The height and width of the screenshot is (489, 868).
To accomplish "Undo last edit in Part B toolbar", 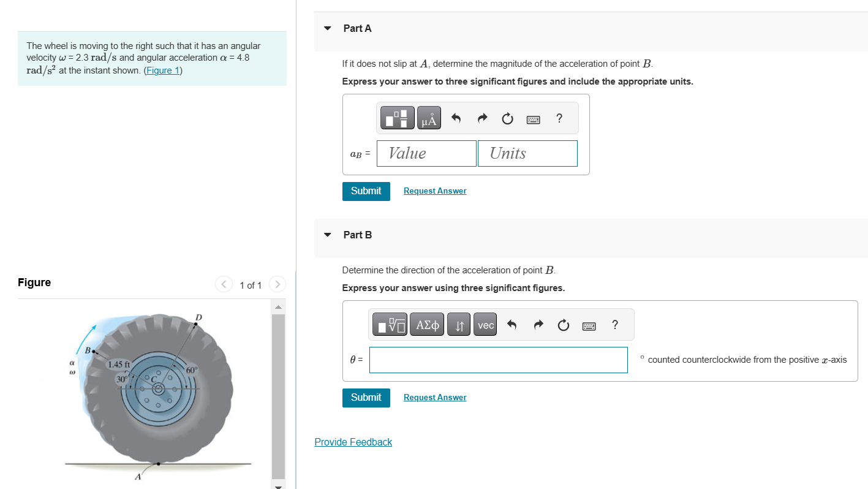I will (x=512, y=325).
